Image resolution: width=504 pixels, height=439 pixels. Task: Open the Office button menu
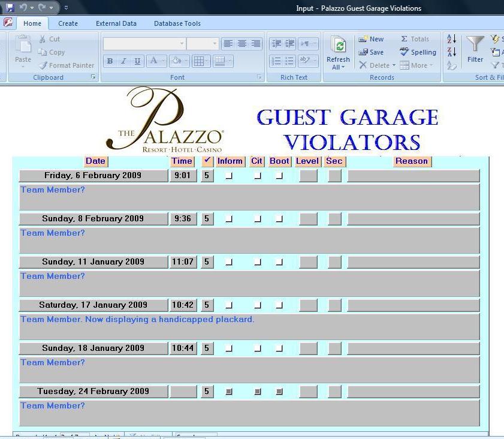[8, 22]
